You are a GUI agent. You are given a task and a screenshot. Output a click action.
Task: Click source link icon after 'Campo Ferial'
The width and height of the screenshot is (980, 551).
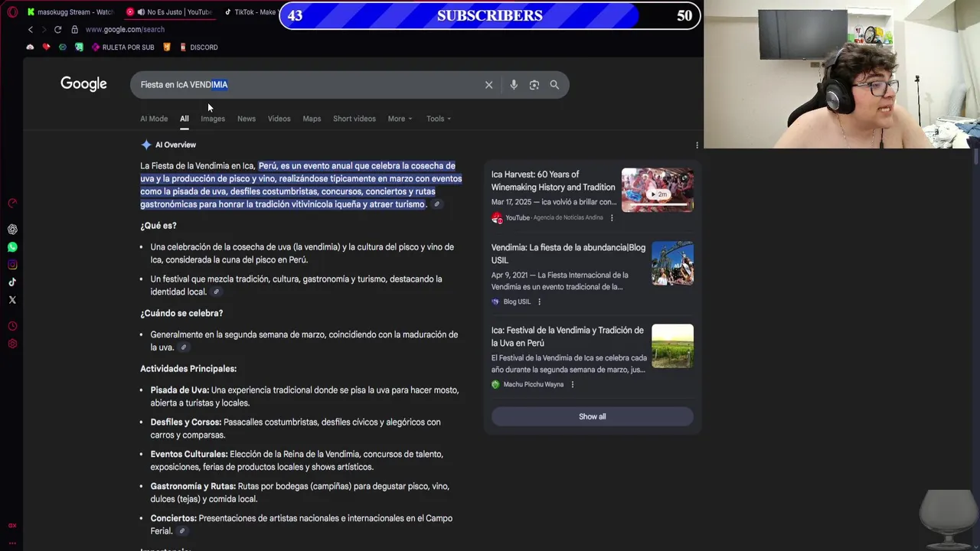(181, 531)
